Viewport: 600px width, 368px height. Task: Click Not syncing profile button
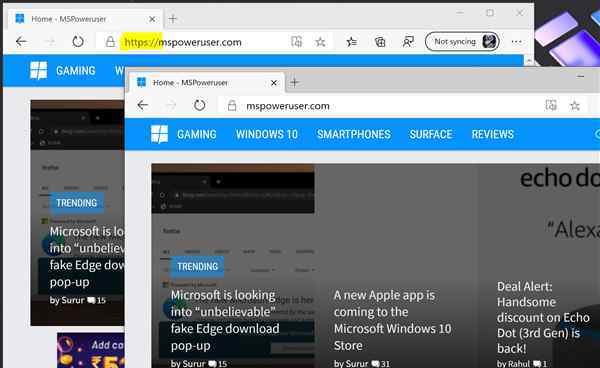click(462, 41)
